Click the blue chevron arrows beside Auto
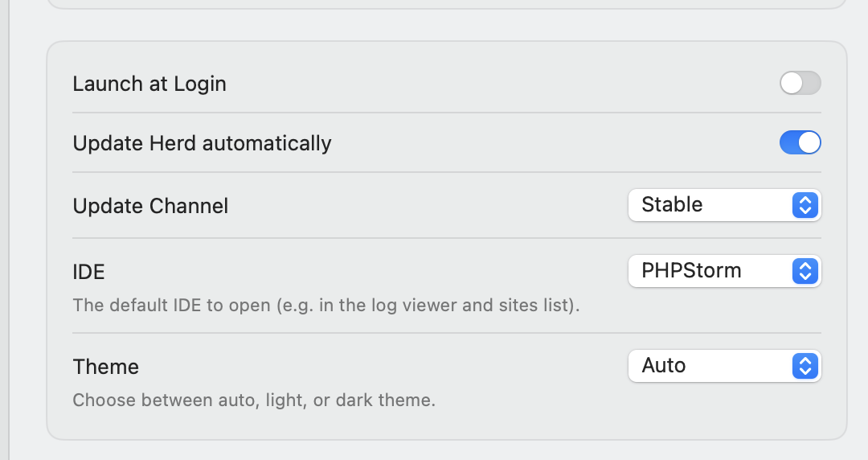868x460 pixels. pos(805,366)
